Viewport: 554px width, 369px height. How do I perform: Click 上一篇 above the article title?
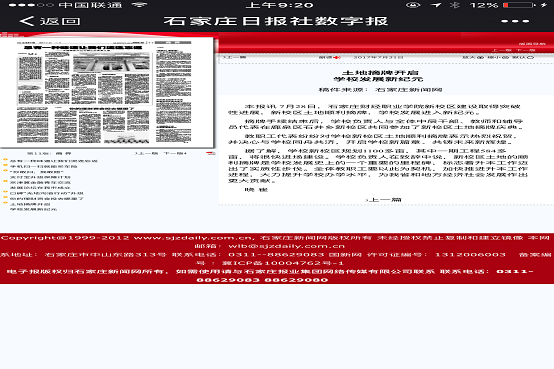point(235,57)
